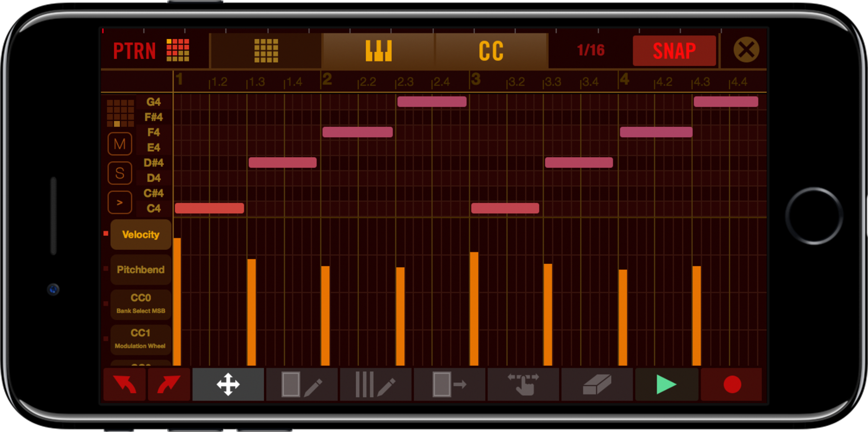Select the move tool with four arrows
The image size is (868, 432).
228,384
